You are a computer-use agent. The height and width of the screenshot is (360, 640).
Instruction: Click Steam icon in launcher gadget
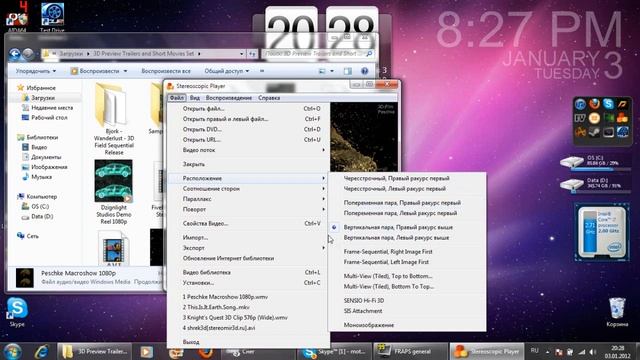coord(594,132)
